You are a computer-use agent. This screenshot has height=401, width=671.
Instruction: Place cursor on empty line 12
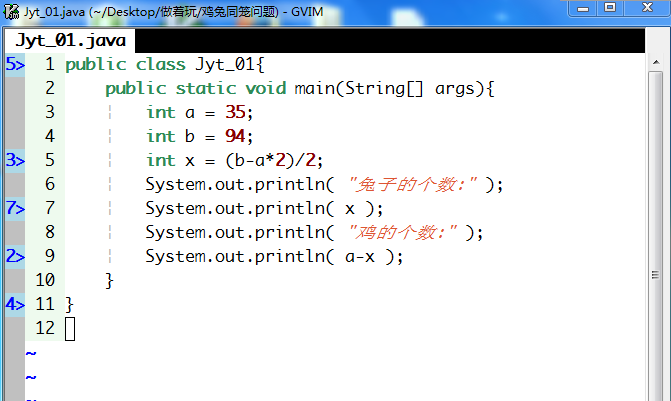coord(70,329)
